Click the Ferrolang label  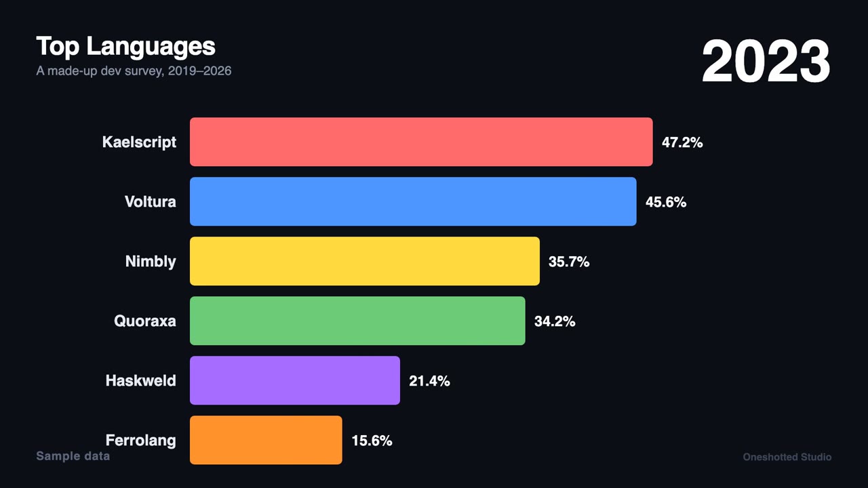pos(141,441)
